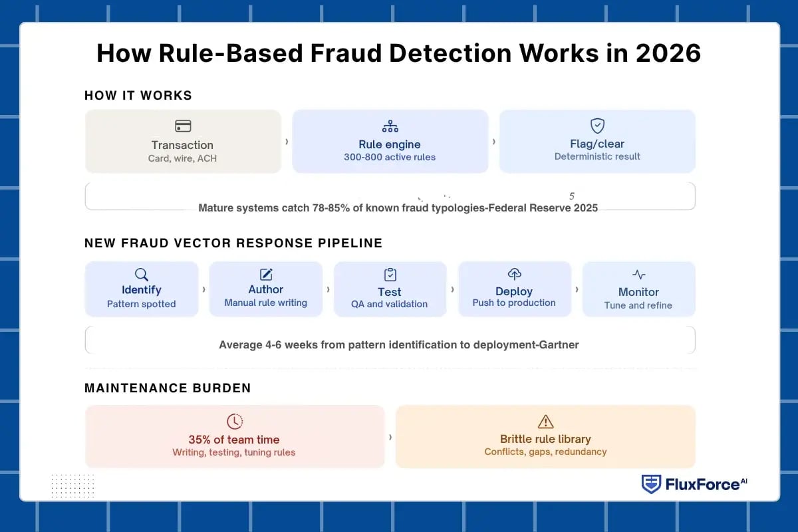
Task: Select the Monitor waveform icon
Action: click(638, 274)
